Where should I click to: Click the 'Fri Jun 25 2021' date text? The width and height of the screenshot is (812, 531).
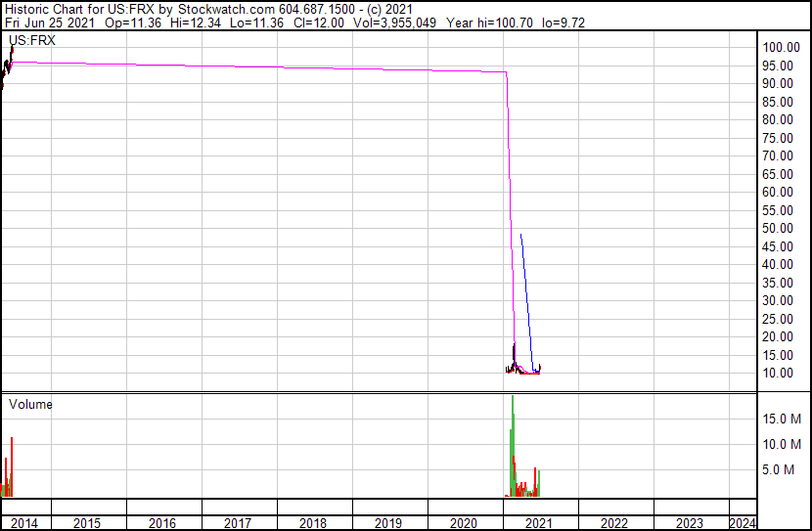pyautogui.click(x=50, y=22)
